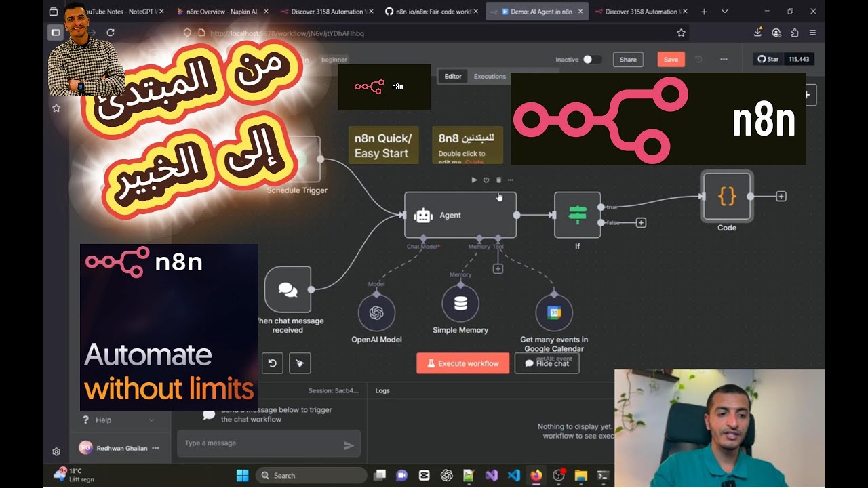Deactivate the Agent node via power icon
Screen dimensions: 868x488
tap(486, 180)
